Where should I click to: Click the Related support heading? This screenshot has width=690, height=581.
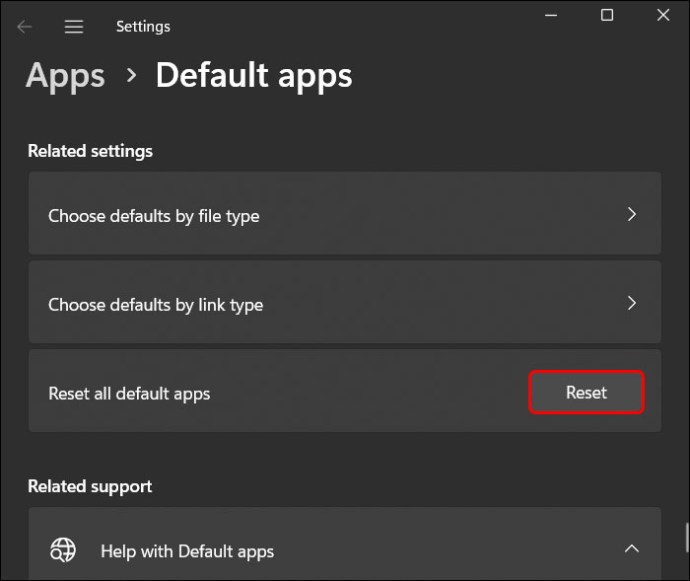pyautogui.click(x=90, y=486)
